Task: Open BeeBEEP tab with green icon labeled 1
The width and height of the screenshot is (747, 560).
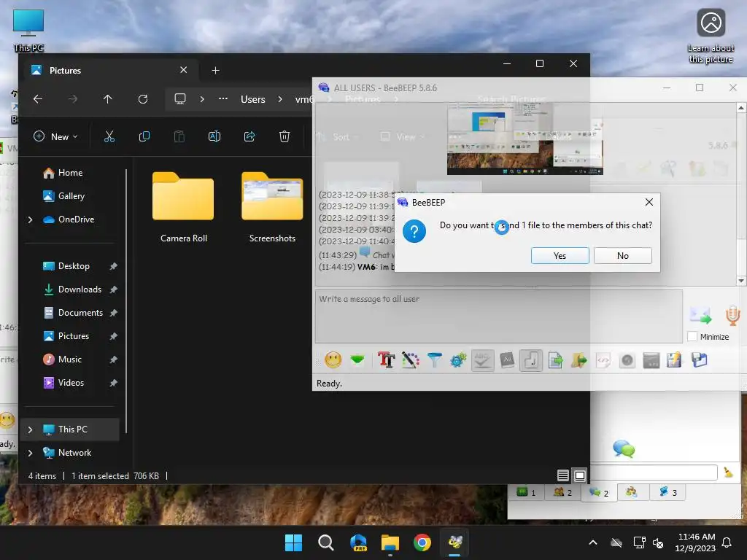Action: click(x=527, y=492)
